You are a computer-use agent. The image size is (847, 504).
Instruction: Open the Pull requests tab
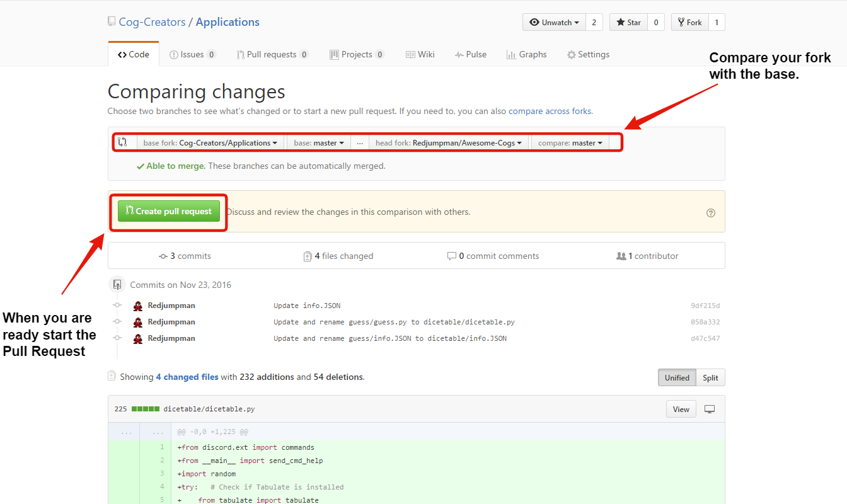tap(273, 54)
